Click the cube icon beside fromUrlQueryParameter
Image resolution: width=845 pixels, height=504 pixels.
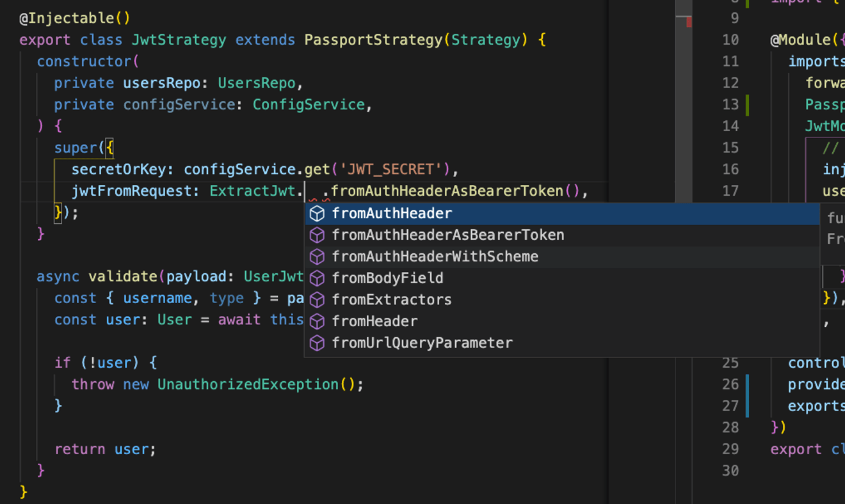click(318, 343)
